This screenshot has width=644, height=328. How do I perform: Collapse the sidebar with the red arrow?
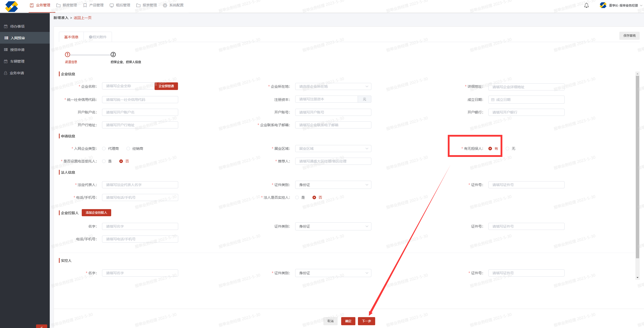[41, 326]
